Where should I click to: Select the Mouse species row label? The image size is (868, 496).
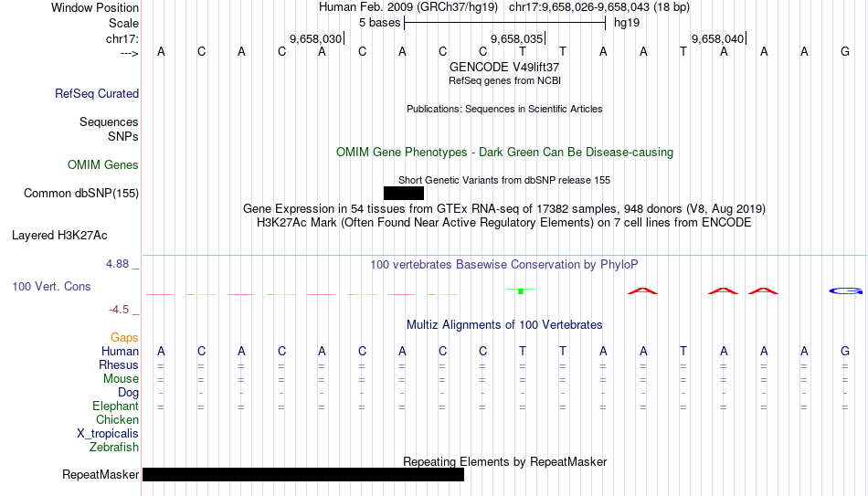tap(121, 379)
